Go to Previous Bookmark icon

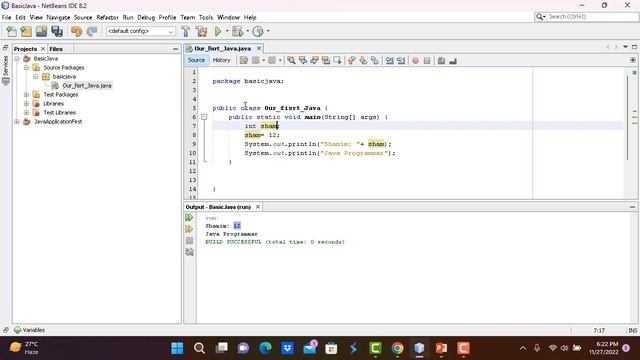(x=351, y=60)
